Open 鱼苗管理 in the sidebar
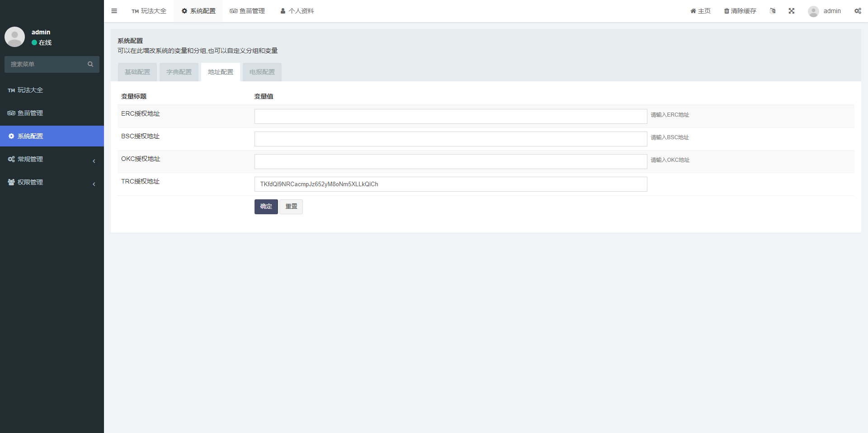Image resolution: width=868 pixels, height=433 pixels. pyautogui.click(x=30, y=113)
